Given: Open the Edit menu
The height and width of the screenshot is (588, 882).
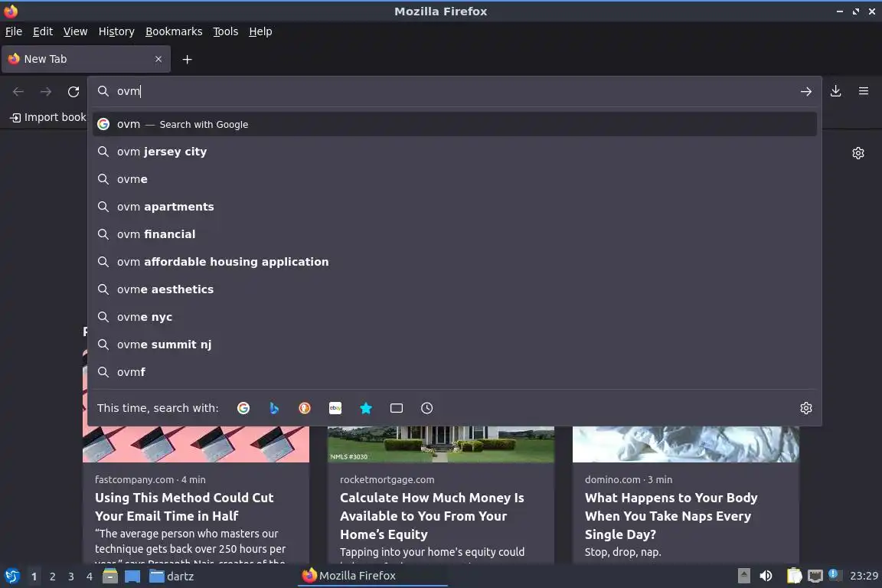Looking at the screenshot, I should click(43, 31).
